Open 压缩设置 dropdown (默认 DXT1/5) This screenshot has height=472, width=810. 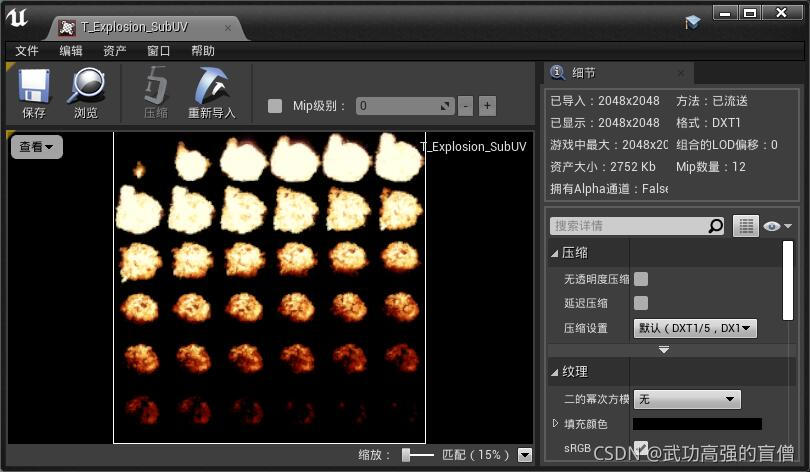click(x=695, y=328)
